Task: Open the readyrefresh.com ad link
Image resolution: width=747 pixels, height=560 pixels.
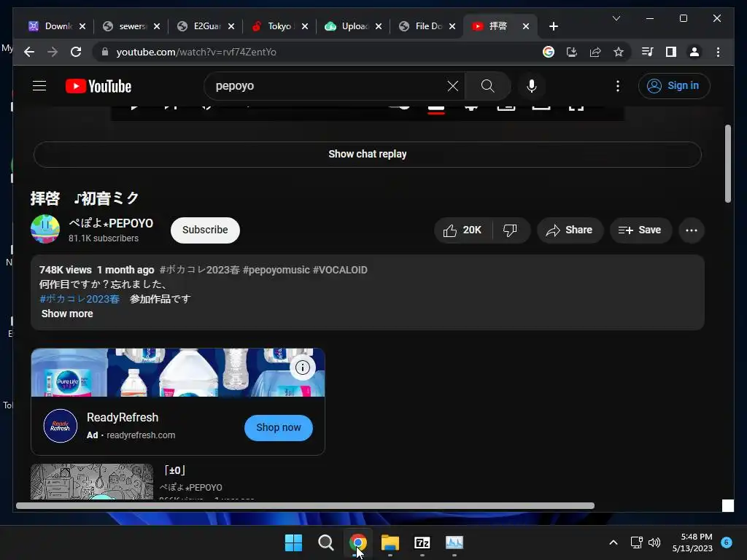Action: 141,435
